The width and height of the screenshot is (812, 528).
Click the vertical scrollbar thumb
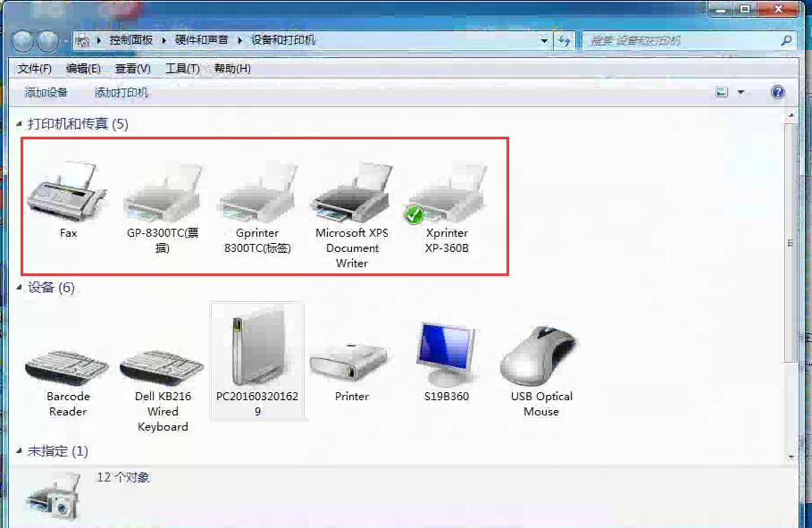tap(791, 242)
